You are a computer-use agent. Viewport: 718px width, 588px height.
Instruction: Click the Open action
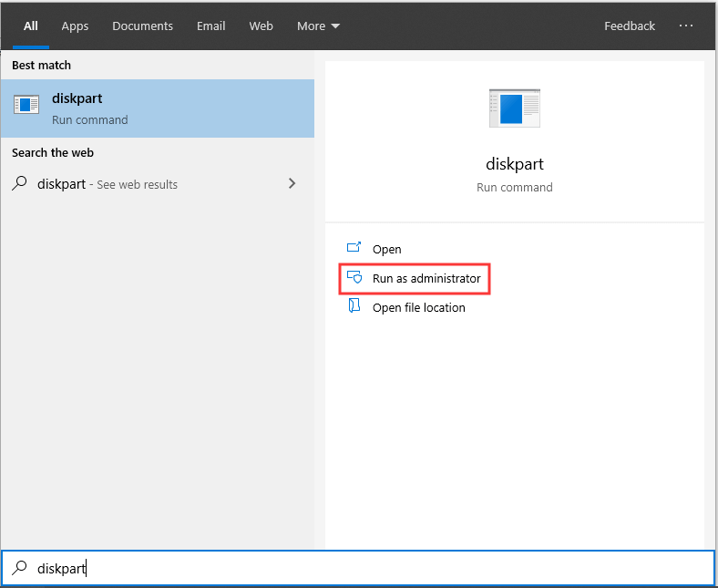pos(386,249)
